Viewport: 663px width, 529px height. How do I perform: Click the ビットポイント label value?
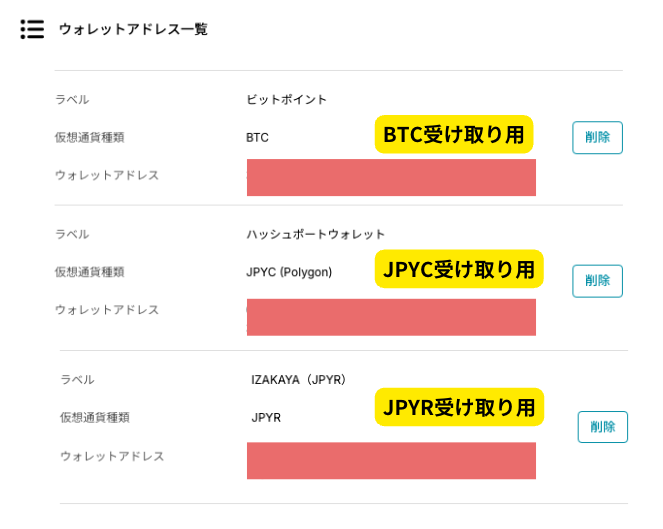click(287, 100)
